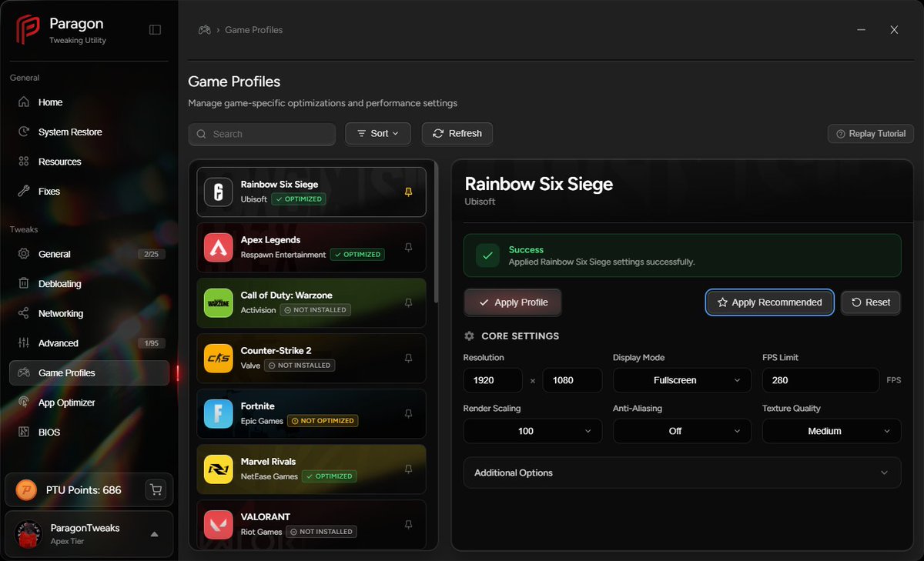Click Apply Recommended button

(x=769, y=302)
